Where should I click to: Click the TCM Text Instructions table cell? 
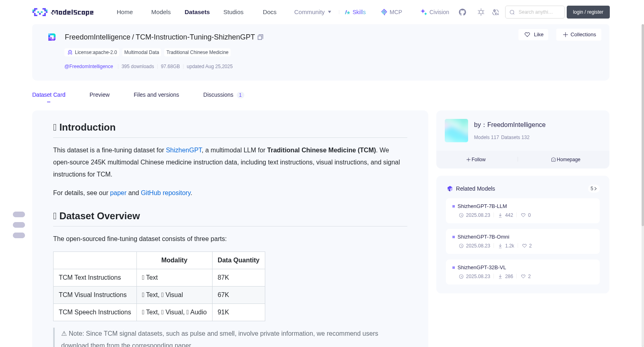click(x=95, y=278)
